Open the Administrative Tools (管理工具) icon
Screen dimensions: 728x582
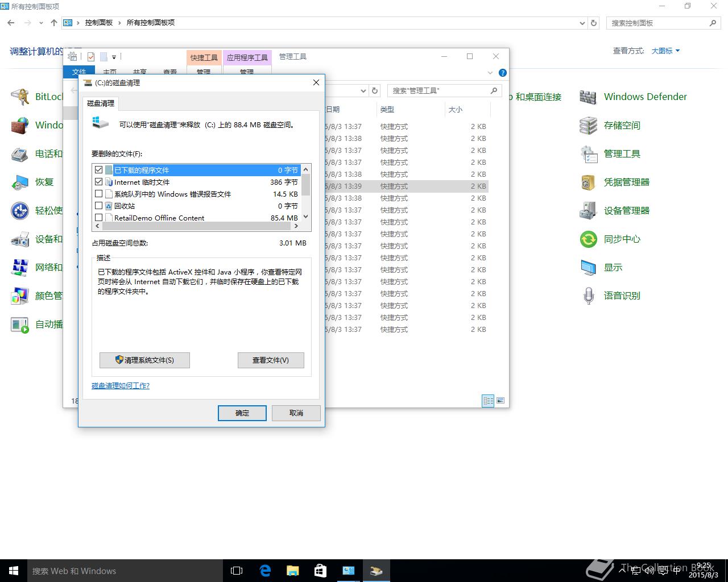coord(588,153)
